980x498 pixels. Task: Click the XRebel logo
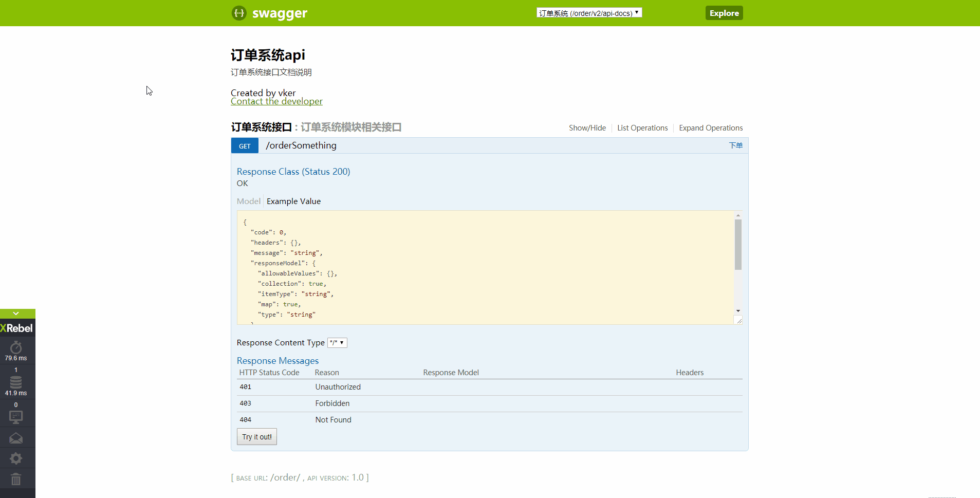tap(16, 328)
